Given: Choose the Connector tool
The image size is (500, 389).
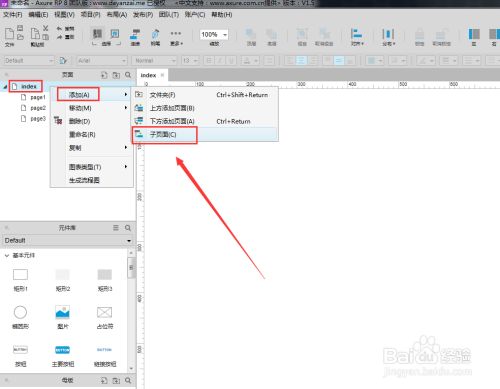Looking at the screenshot, I should pyautogui.click(x=135, y=34).
